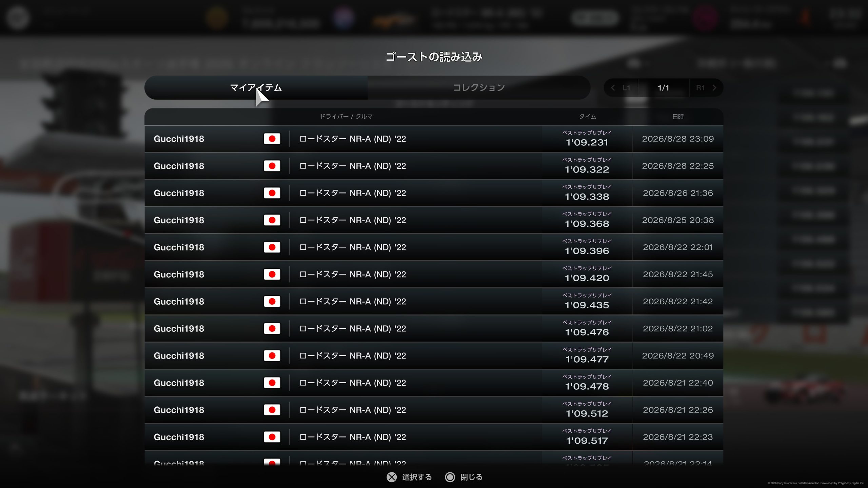This screenshot has width=868, height=488.
Task: Go to next page with R1 arrow
Action: tap(706, 88)
